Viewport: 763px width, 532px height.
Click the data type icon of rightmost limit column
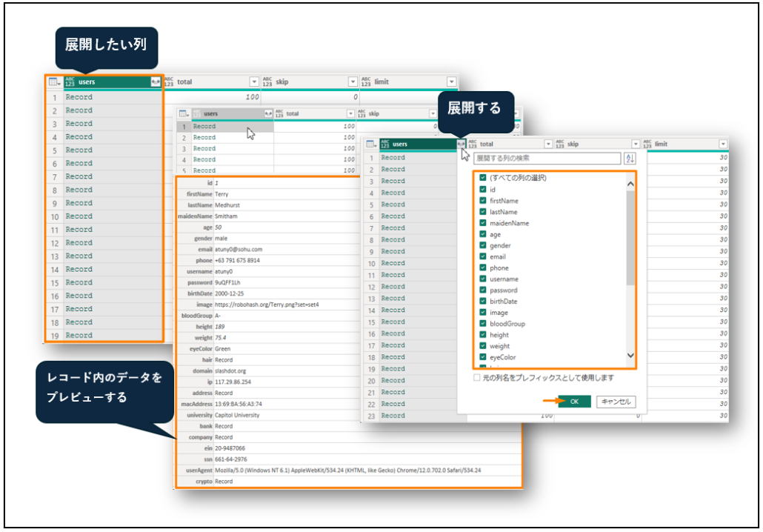click(647, 144)
